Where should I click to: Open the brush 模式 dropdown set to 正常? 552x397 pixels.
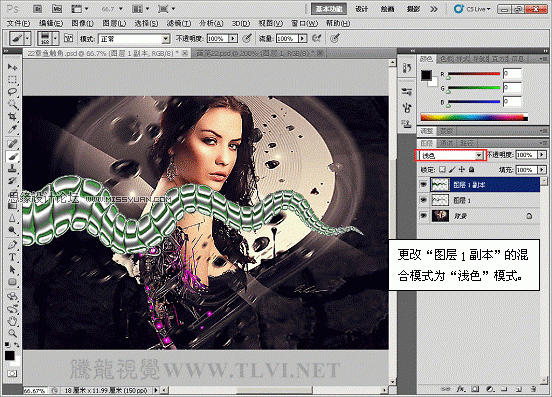tap(134, 39)
